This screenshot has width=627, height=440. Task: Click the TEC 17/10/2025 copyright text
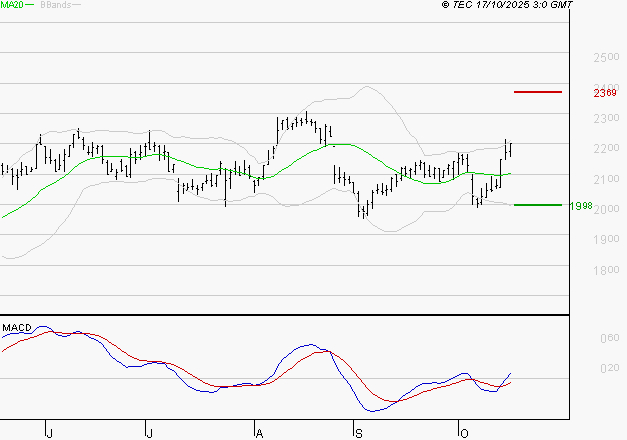click(507, 5)
